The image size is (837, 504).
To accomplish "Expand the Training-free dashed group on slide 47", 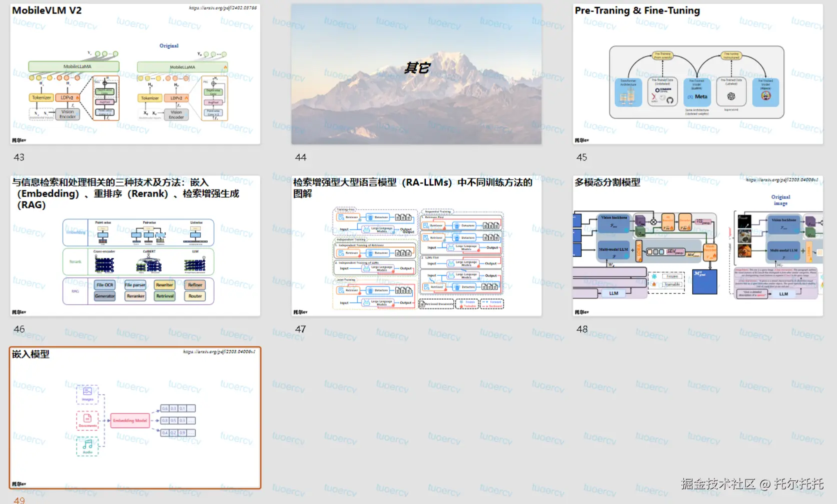I will 346,209.
